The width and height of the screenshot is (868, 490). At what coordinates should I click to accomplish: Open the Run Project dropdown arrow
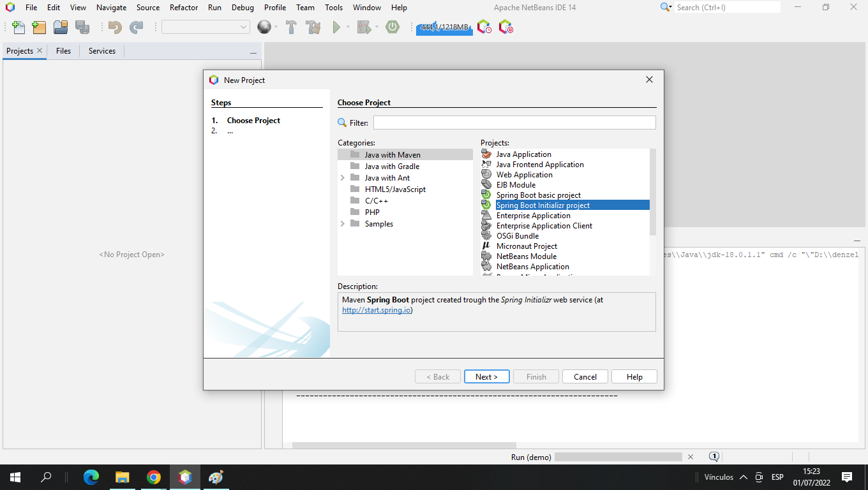pyautogui.click(x=348, y=27)
